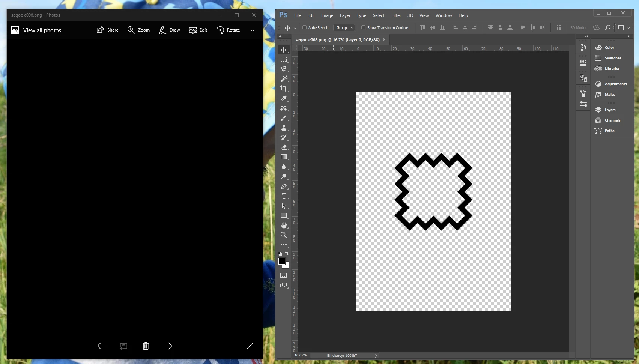Viewport: 639px width, 364px height.
Task: Select the History Brush tool
Action: point(284,137)
